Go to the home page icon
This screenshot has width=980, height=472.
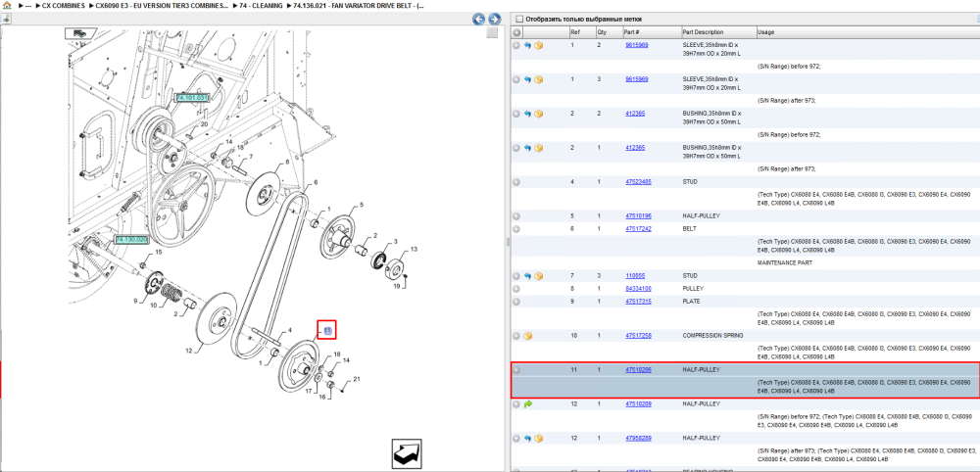coord(7,5)
